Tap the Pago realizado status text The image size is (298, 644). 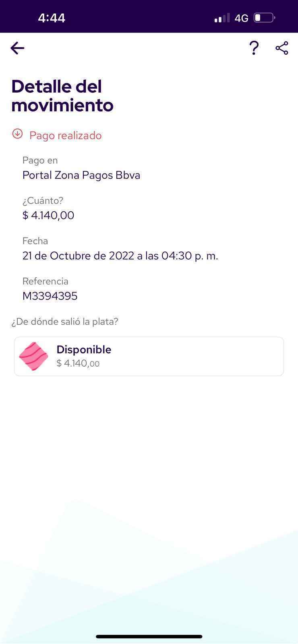click(x=65, y=136)
